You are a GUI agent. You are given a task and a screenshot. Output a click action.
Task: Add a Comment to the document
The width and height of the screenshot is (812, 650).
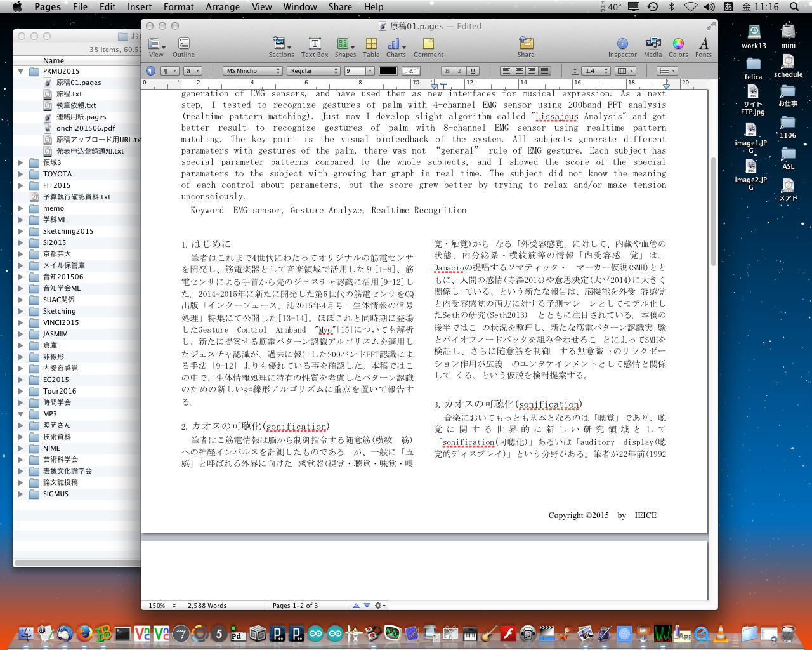click(428, 47)
